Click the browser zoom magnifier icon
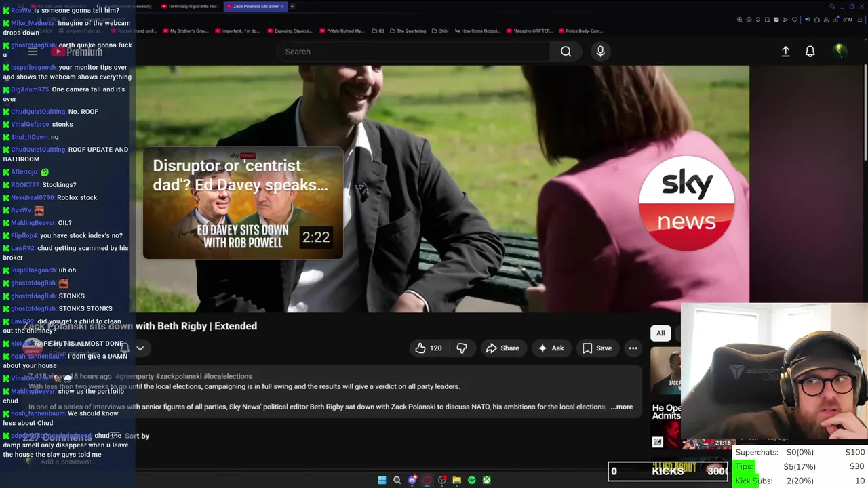The image size is (868, 488). (x=740, y=20)
